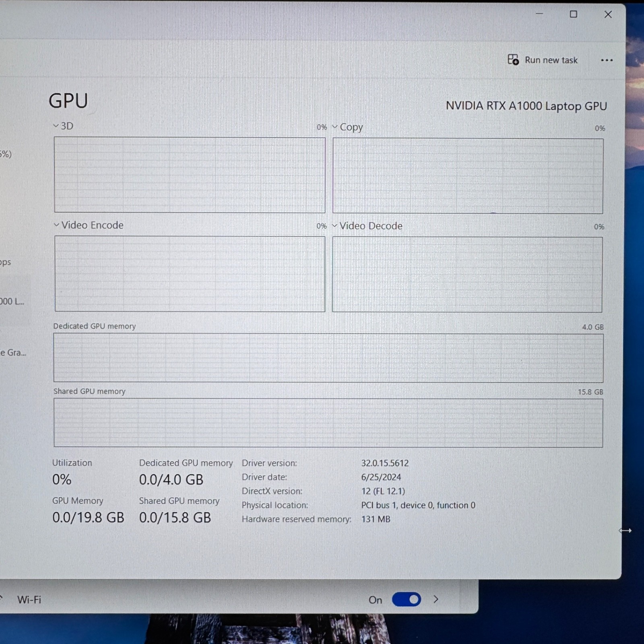Click the DirectX version: label

(x=272, y=491)
